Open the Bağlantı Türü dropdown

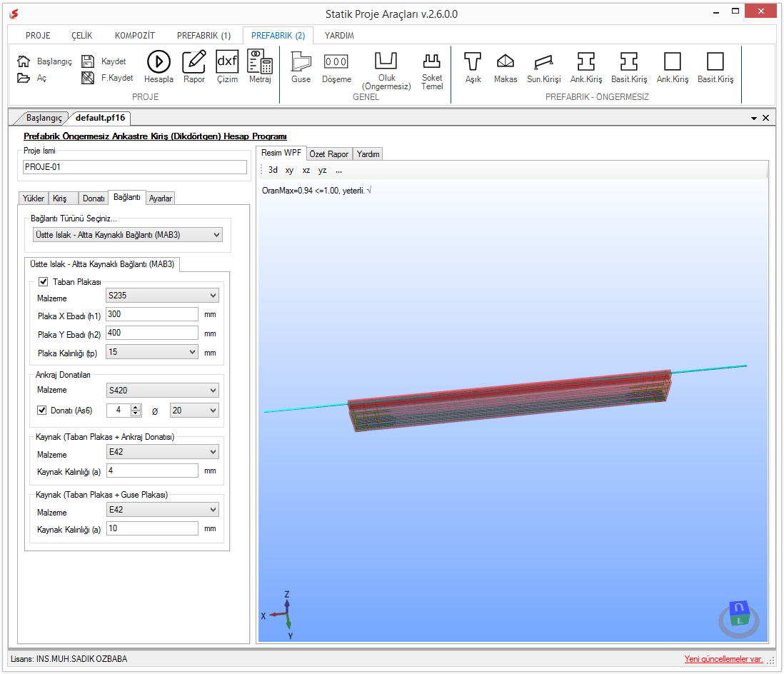(128, 235)
